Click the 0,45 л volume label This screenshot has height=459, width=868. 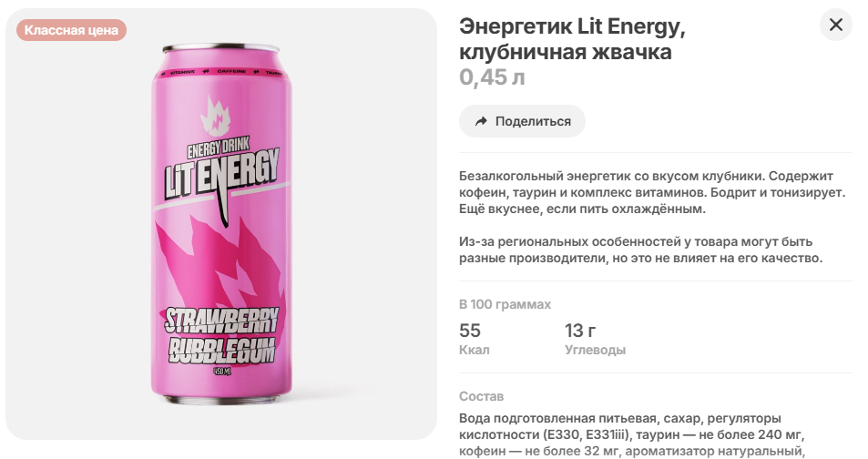492,77
